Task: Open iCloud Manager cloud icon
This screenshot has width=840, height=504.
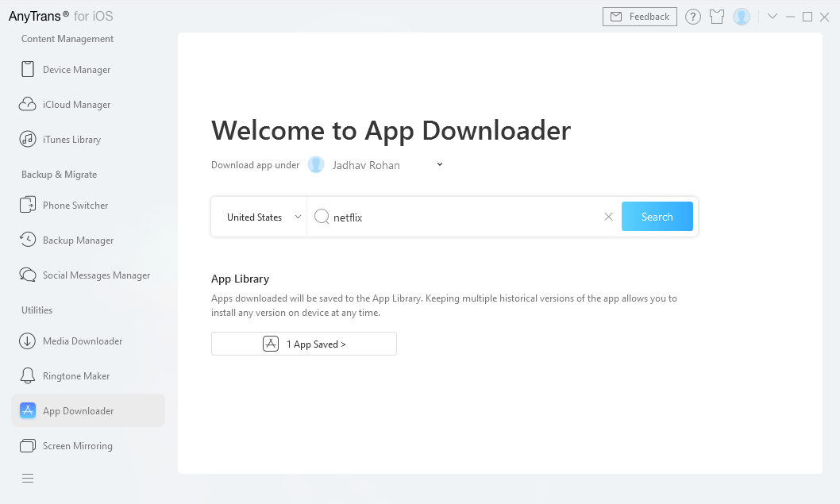Action: [28, 105]
